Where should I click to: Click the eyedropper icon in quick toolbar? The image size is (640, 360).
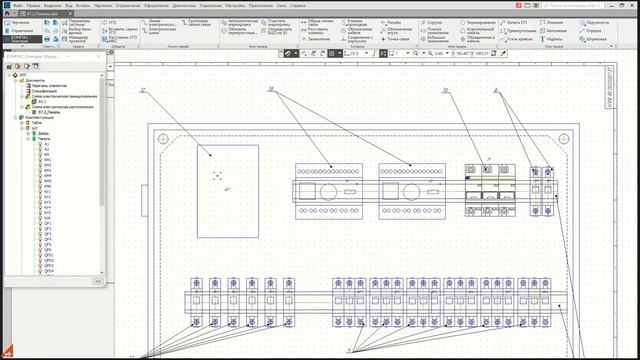pos(503,53)
